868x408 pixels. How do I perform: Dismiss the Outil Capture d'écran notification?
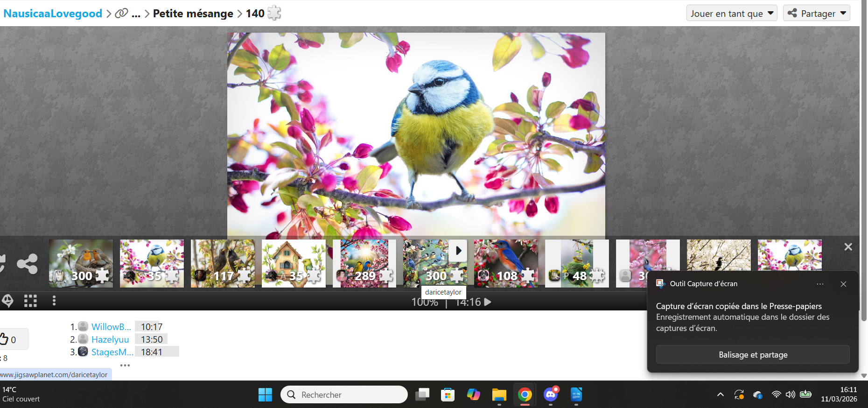click(x=843, y=284)
